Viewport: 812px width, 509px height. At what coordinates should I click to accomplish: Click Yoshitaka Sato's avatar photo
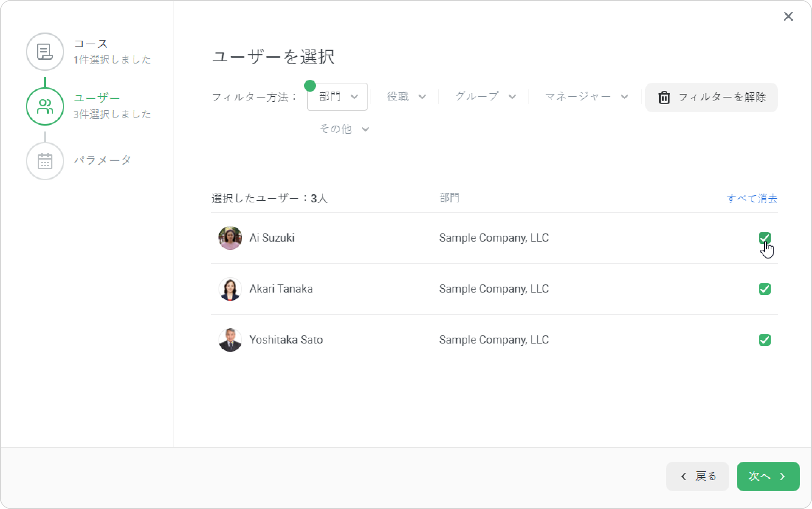(230, 340)
